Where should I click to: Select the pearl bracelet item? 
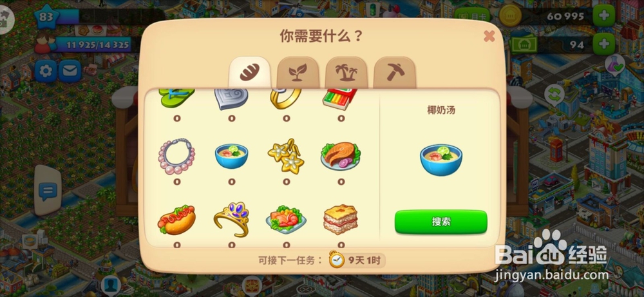pyautogui.click(x=176, y=157)
